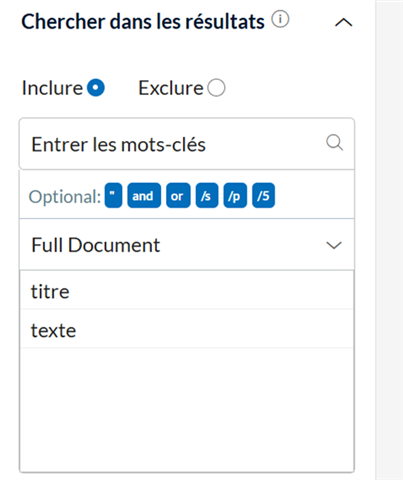This screenshot has height=480, width=403.
Task: Insert the quotation mark operator
Action: [x=113, y=195]
